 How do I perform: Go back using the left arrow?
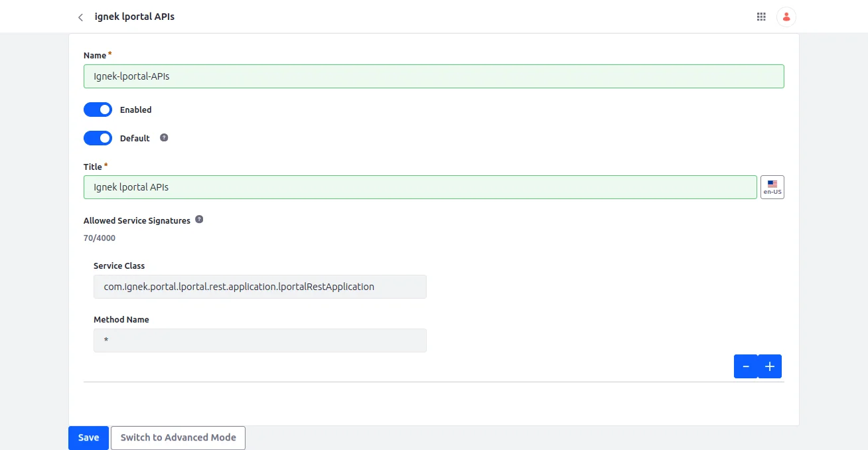point(80,17)
